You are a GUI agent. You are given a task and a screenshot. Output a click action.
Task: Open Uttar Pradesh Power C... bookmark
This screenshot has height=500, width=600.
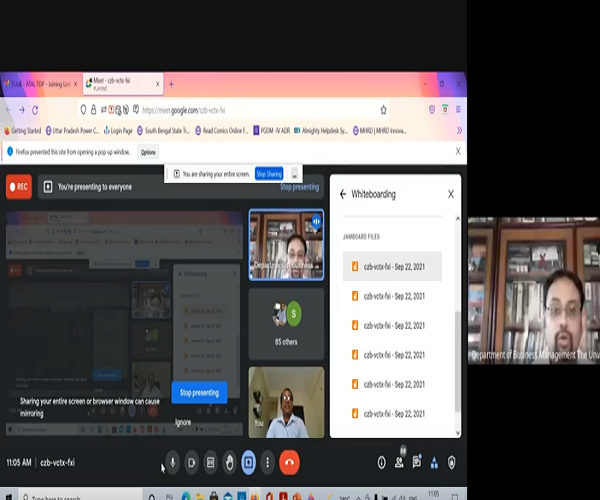pyautogui.click(x=72, y=130)
